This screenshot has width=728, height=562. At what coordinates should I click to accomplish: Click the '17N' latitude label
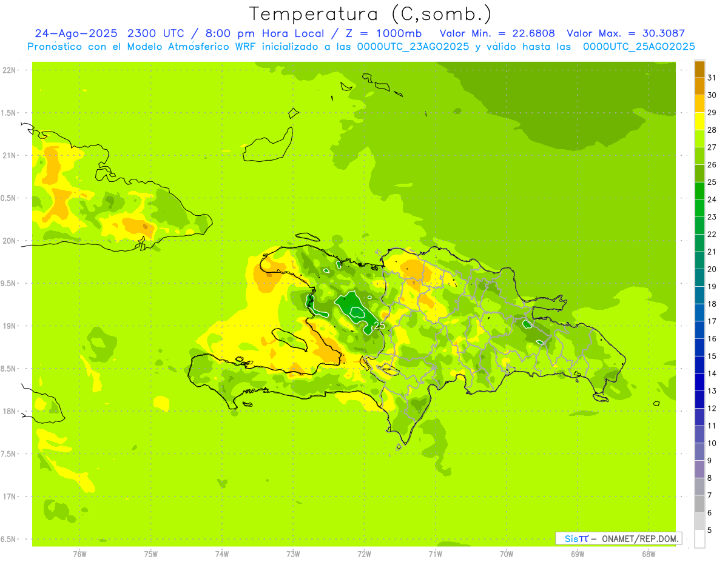tap(10, 497)
